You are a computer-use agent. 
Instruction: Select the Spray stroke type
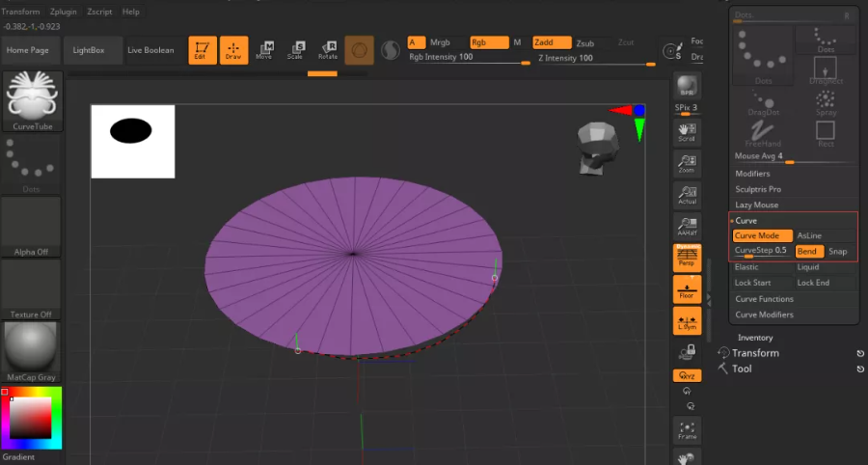tap(826, 103)
